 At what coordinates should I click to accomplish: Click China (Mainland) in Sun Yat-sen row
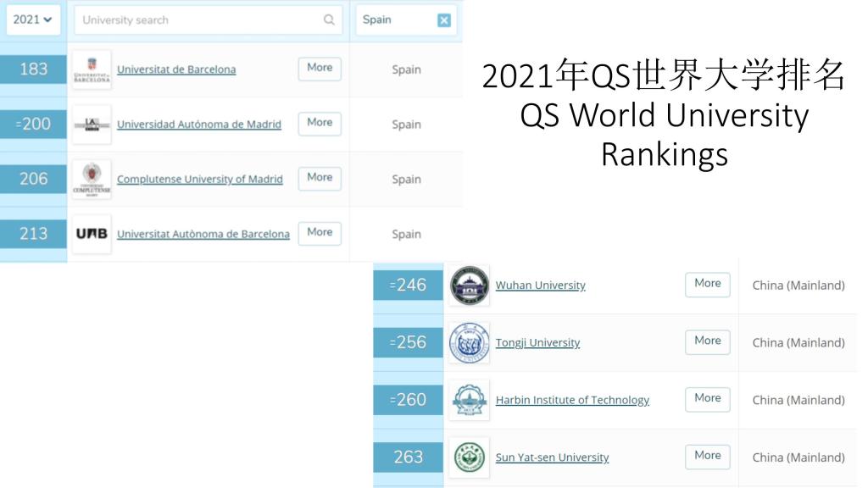798,457
